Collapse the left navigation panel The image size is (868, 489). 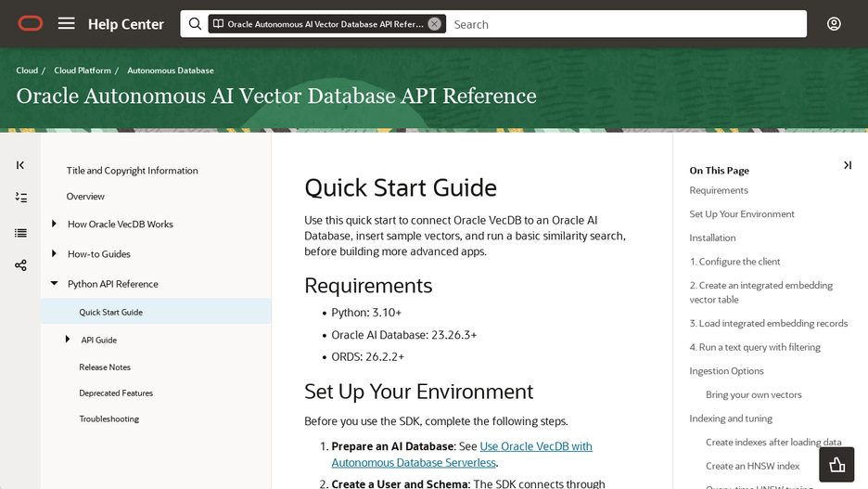[x=20, y=165]
